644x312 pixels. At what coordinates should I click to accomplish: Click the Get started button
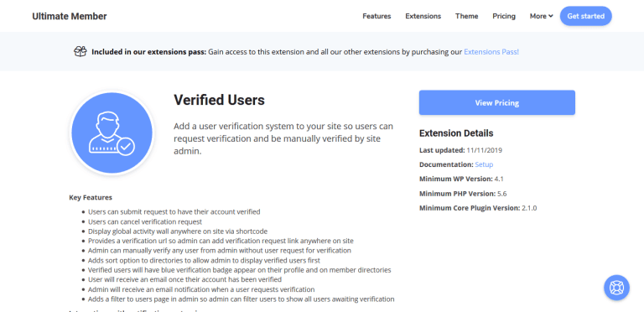(x=585, y=16)
